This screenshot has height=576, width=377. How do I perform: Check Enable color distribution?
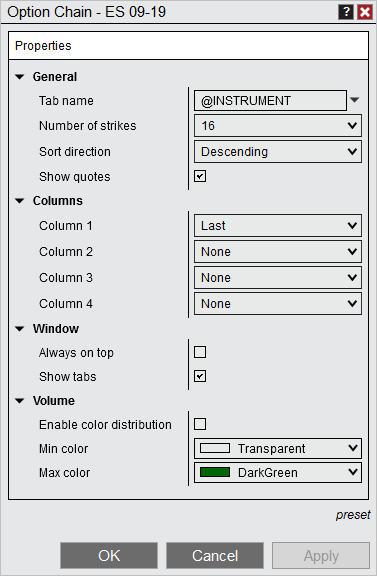200,424
